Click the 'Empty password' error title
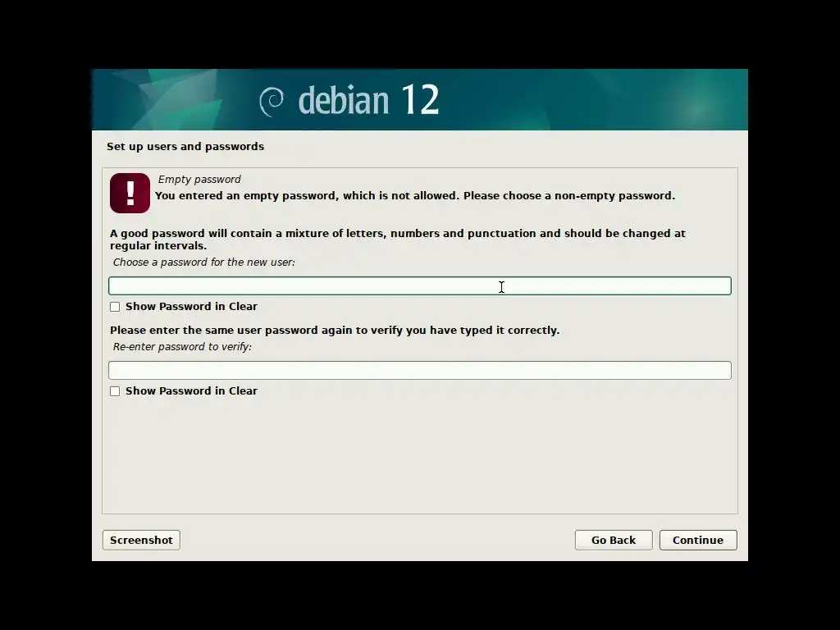This screenshot has width=840, height=630. (x=199, y=179)
